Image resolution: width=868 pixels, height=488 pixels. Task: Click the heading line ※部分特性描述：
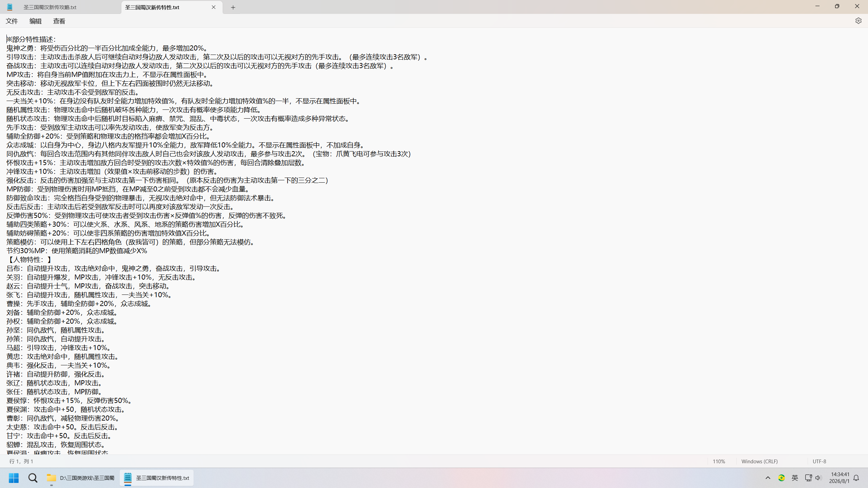tap(31, 39)
